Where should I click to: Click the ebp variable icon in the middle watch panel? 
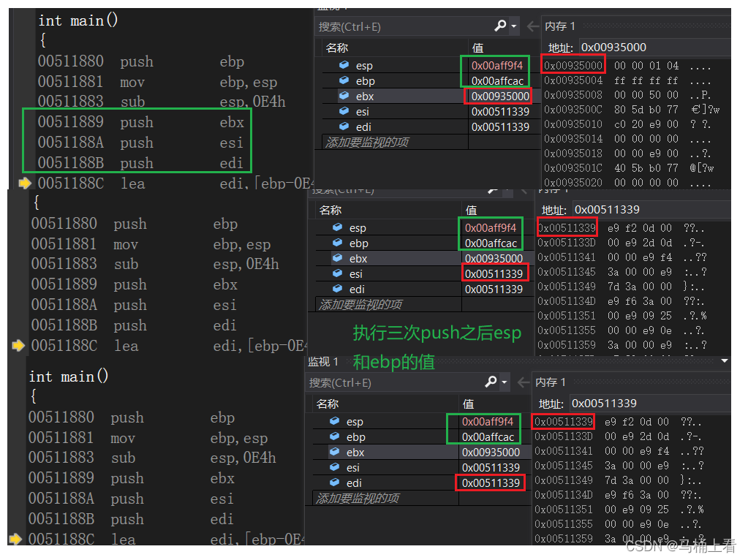[337, 242]
